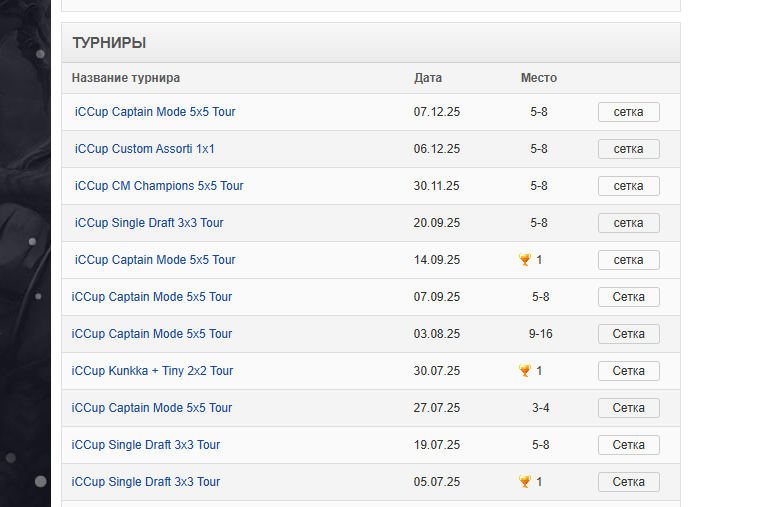759x507 pixels.
Task: Click the "Название турнира" column header
Action: [126, 78]
